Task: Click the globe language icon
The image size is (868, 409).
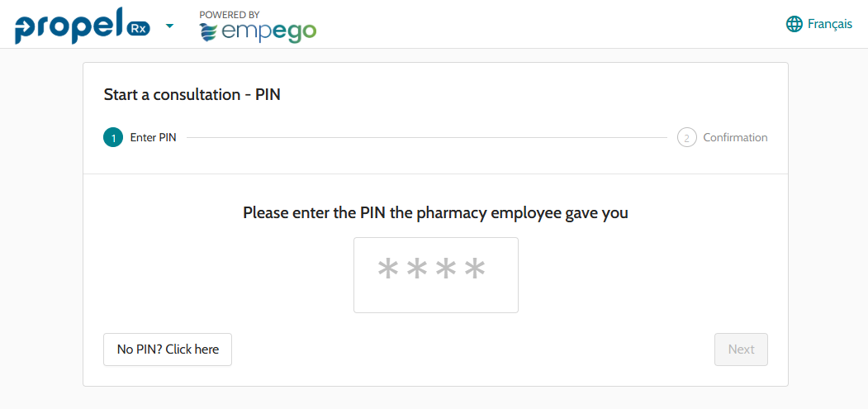Action: pos(794,24)
